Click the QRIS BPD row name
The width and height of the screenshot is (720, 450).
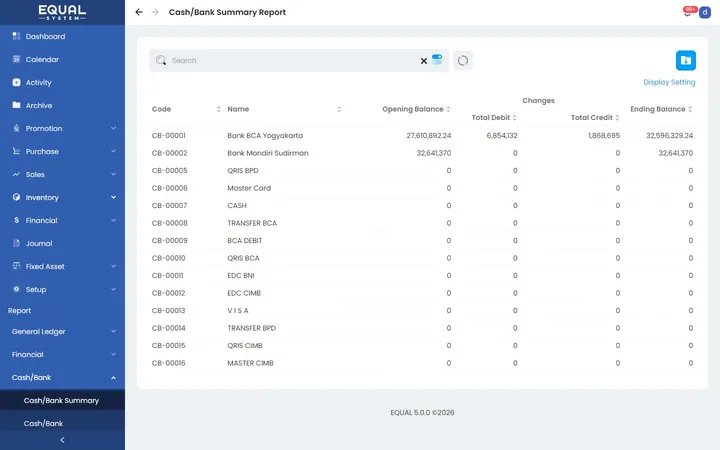click(242, 170)
